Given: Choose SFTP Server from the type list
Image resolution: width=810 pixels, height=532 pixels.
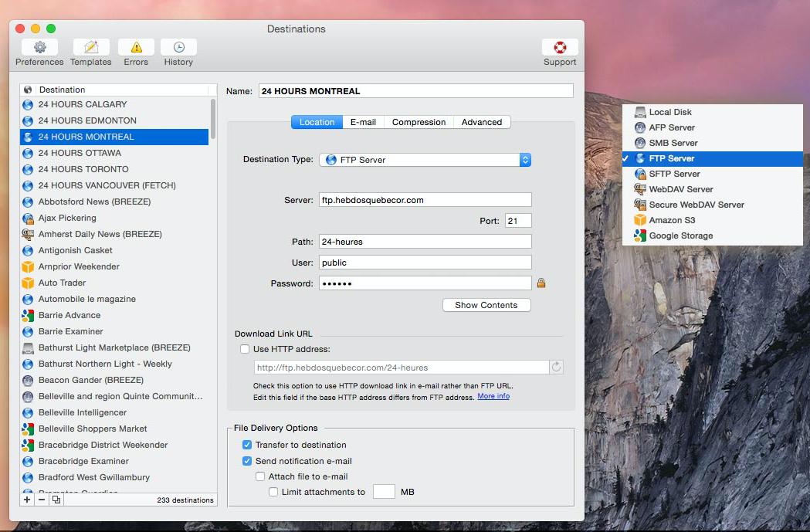Looking at the screenshot, I should [674, 174].
